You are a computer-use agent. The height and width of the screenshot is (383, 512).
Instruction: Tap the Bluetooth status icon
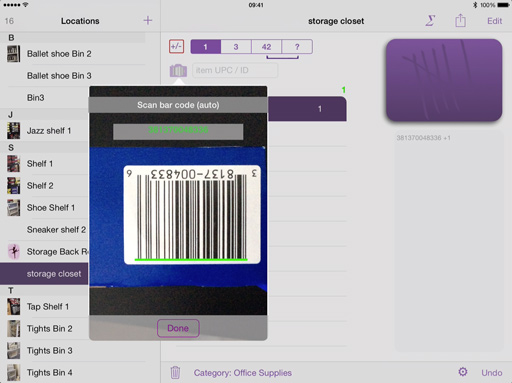coord(475,5)
